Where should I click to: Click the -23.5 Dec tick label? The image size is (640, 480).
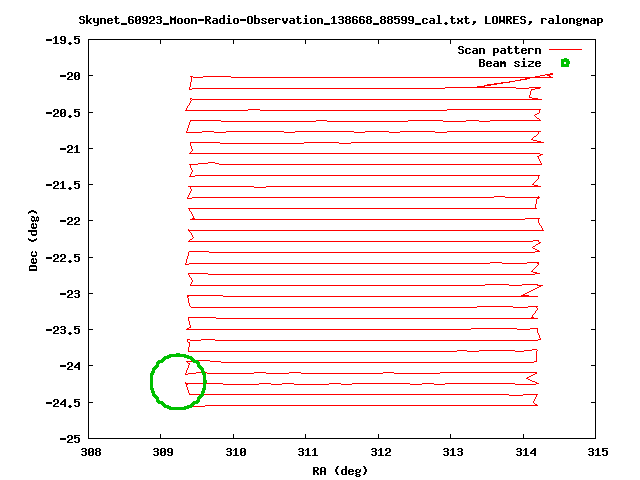coord(63,329)
